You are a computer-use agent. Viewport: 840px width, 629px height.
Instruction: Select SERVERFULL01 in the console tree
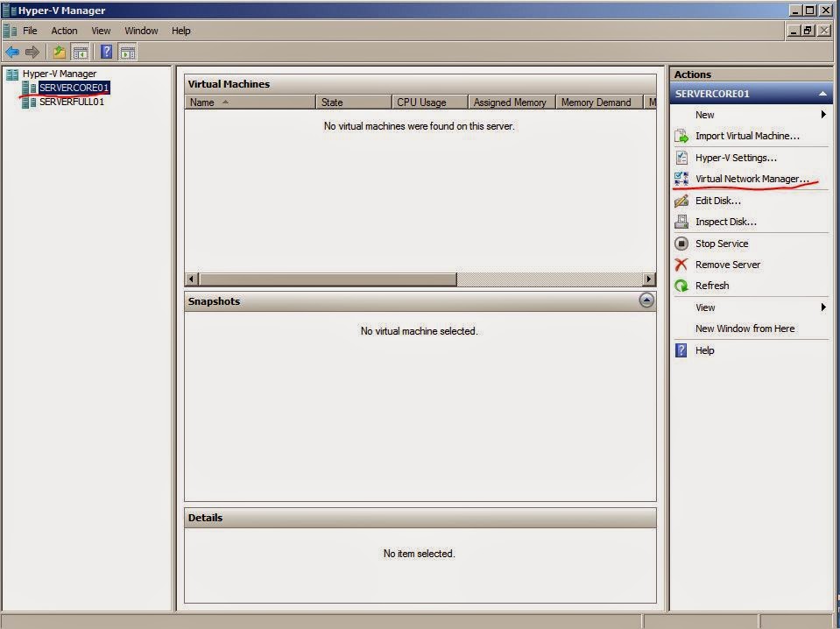tap(72, 102)
